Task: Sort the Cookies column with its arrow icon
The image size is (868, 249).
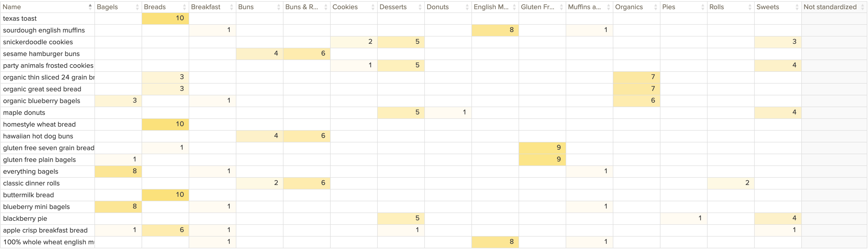Action: (373, 7)
